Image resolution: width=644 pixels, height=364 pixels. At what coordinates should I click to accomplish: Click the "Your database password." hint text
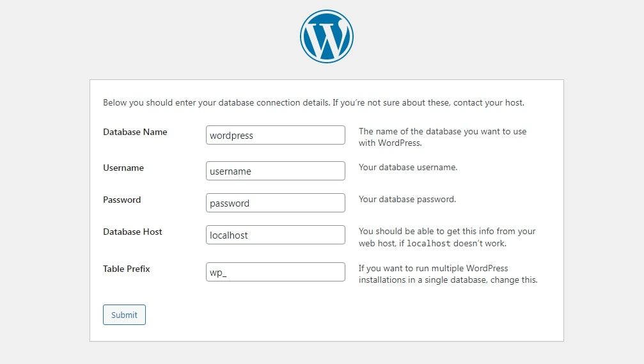click(407, 200)
